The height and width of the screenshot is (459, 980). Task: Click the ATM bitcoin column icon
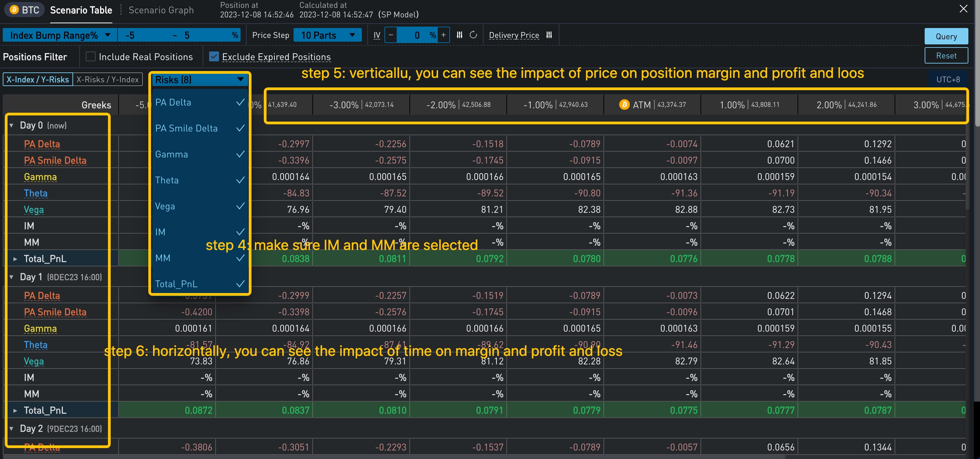tap(624, 105)
